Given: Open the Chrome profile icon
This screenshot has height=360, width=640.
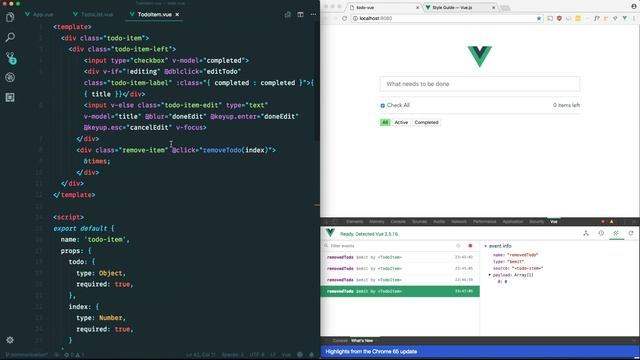Looking at the screenshot, I should coord(634,6).
